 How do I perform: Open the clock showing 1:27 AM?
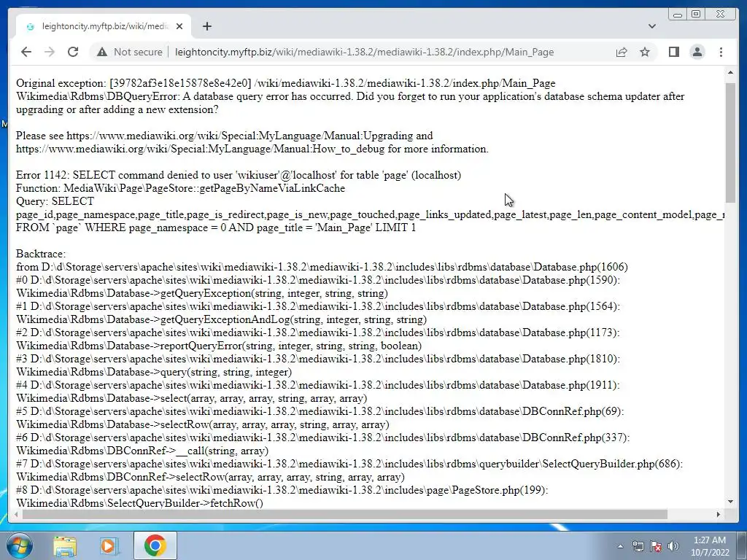coord(710,546)
